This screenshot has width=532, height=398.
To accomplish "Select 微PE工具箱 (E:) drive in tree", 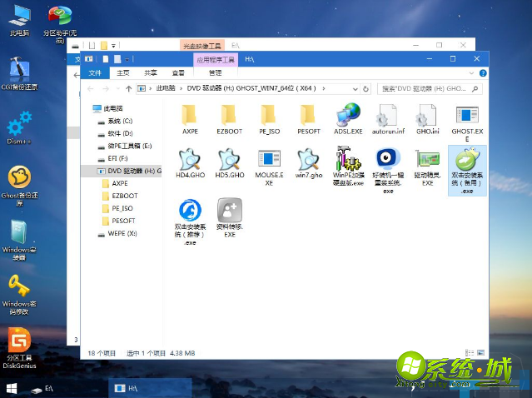I will click(x=125, y=146).
